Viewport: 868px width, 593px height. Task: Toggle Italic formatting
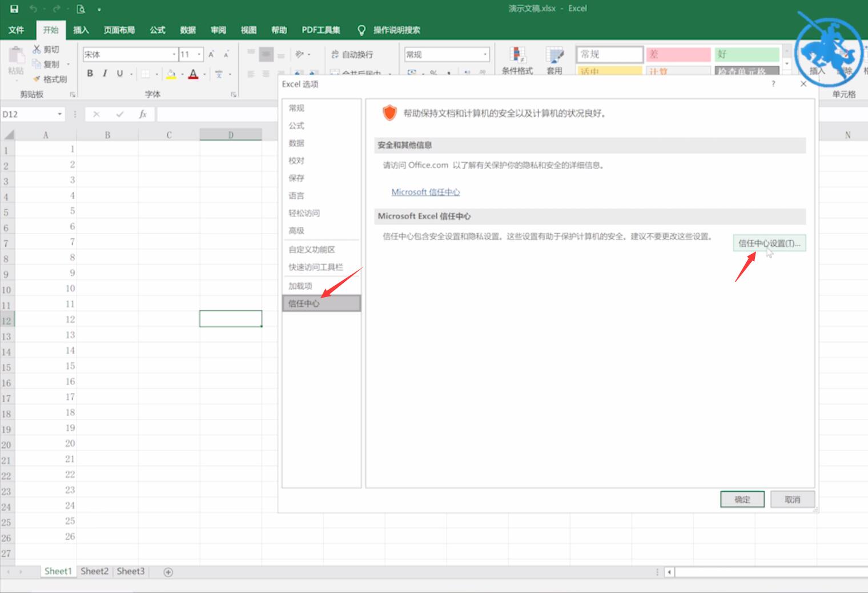coord(105,73)
